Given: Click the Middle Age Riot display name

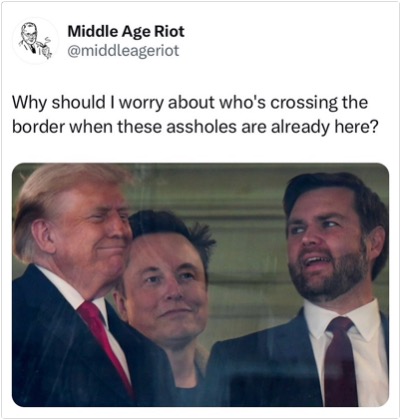Looking at the screenshot, I should click(126, 31).
